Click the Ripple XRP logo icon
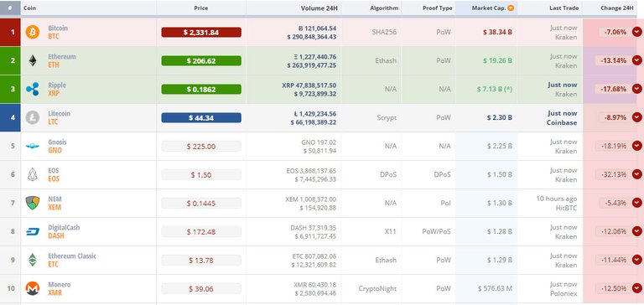 [33, 89]
